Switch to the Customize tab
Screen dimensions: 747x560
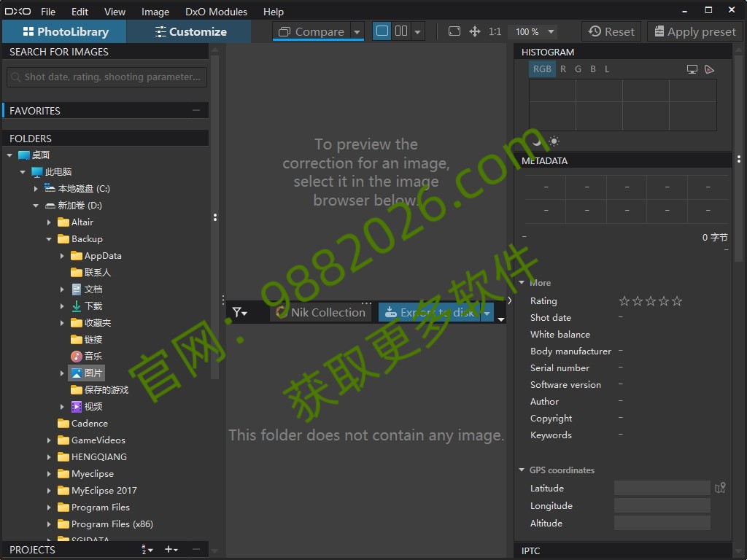190,32
